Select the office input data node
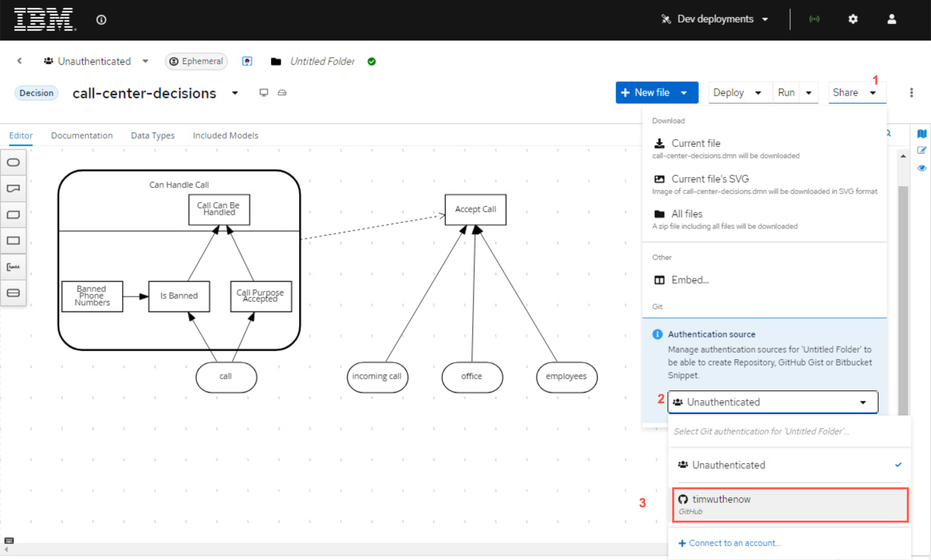This screenshot has height=560, width=931. click(x=472, y=377)
